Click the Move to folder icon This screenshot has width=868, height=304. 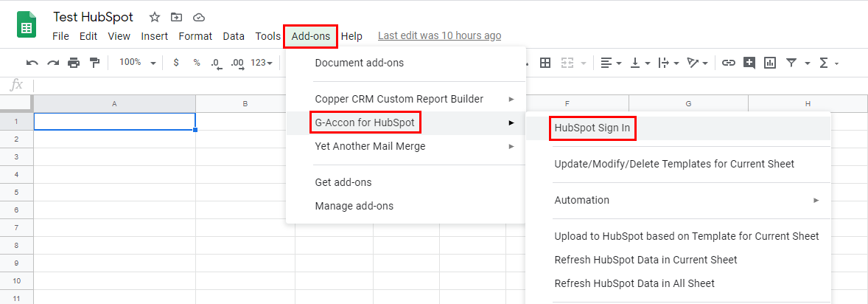pyautogui.click(x=176, y=17)
